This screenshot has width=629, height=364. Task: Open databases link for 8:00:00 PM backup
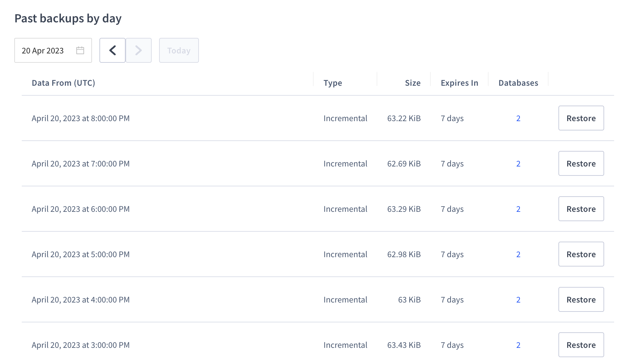(x=518, y=118)
